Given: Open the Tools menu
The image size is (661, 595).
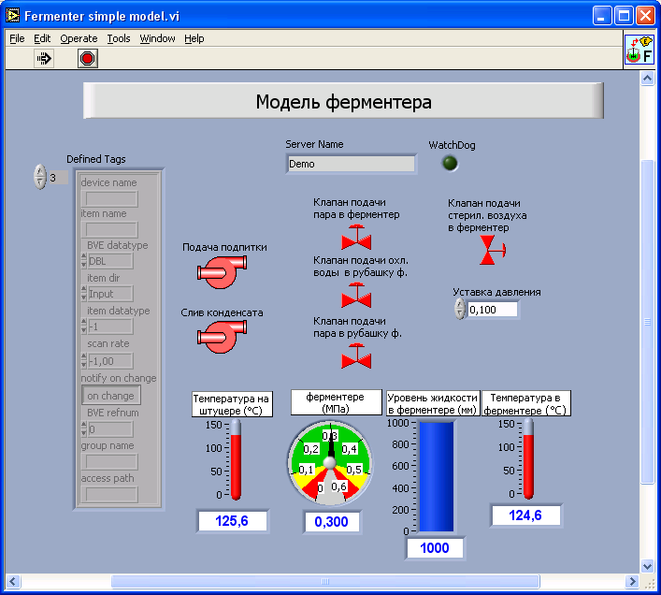Looking at the screenshot, I should click(118, 38).
